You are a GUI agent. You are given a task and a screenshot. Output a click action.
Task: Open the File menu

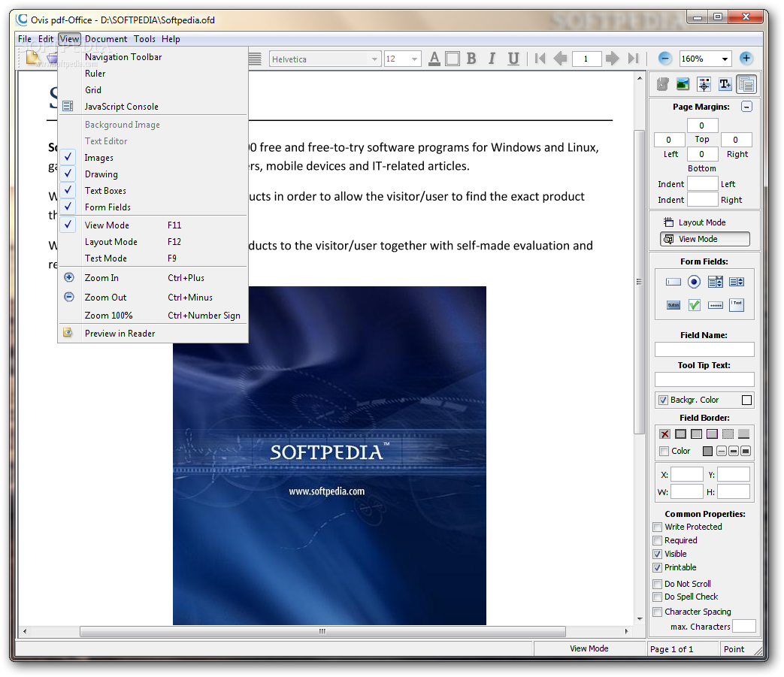[25, 39]
